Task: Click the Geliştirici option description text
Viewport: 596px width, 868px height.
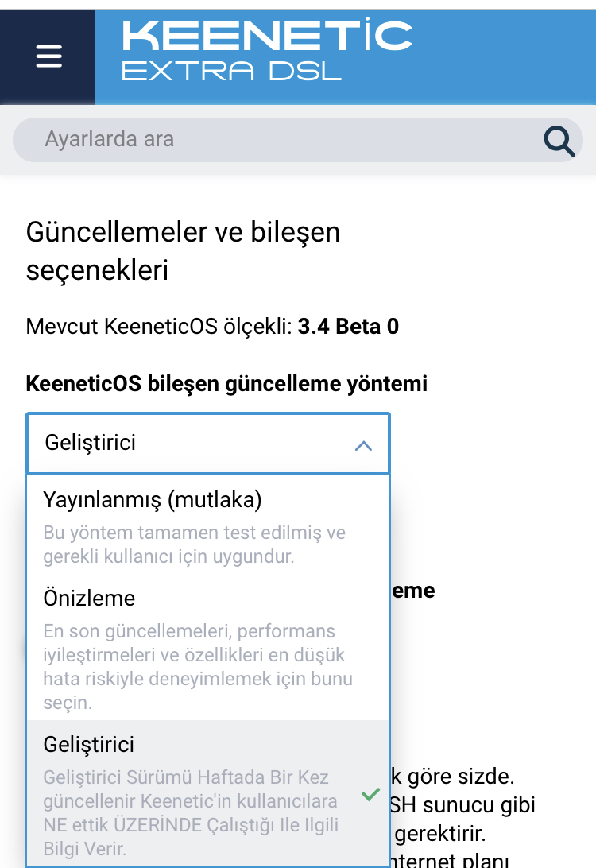Action: pyautogui.click(x=191, y=812)
